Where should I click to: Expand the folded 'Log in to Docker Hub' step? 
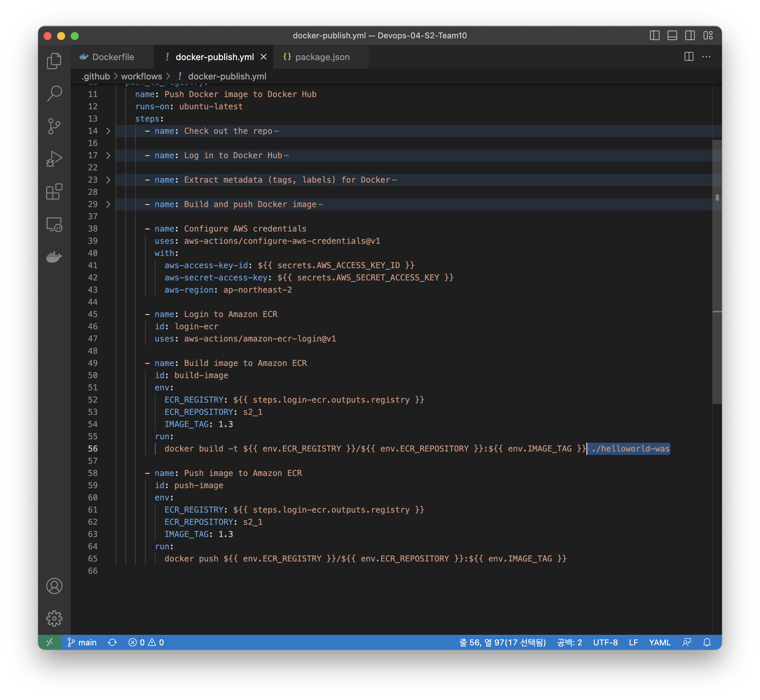(108, 155)
